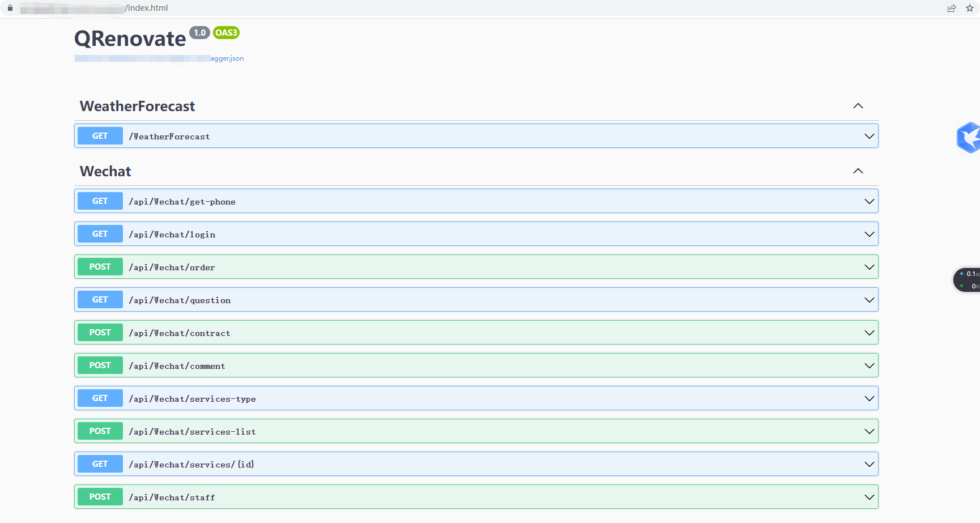980x523 pixels.
Task: Click the share icon in address bar
Action: click(952, 8)
